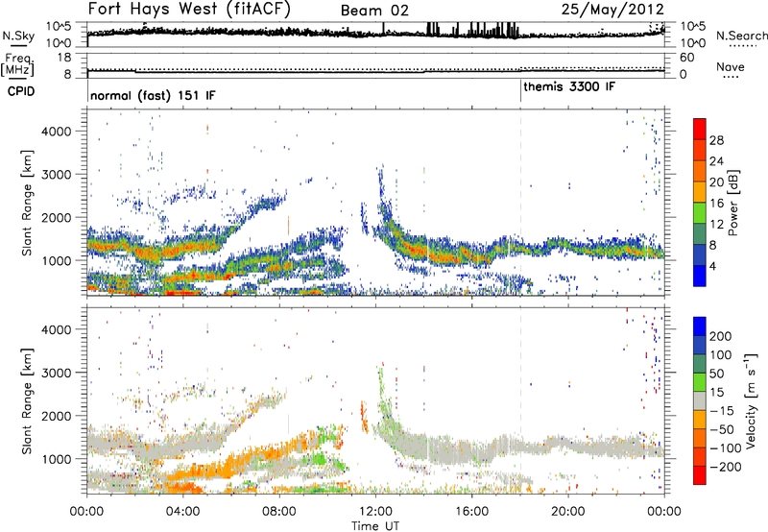
Task: Click the green Power colorbar segment
Action: 700,213
